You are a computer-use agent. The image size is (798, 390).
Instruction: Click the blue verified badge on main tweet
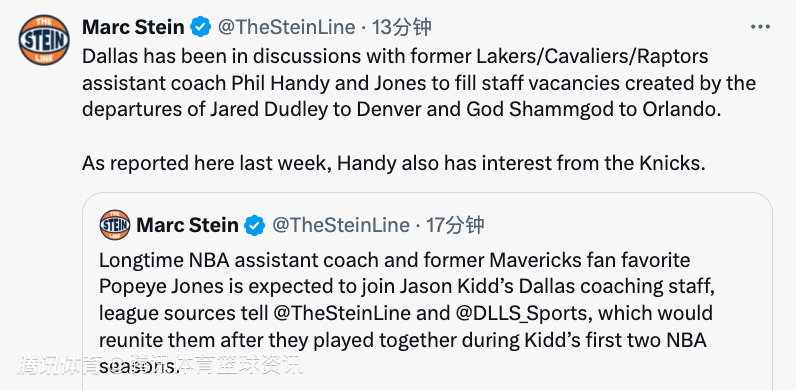[x=201, y=27]
